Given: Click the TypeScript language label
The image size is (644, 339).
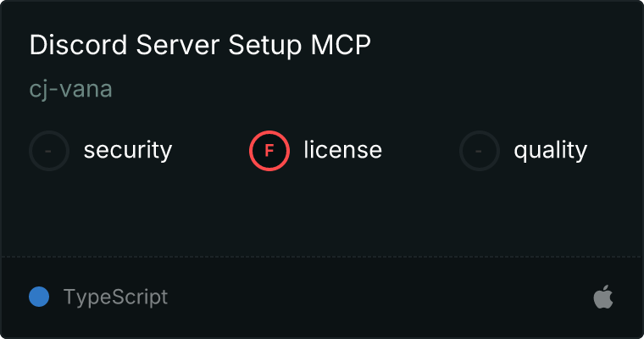Looking at the screenshot, I should 115,297.
